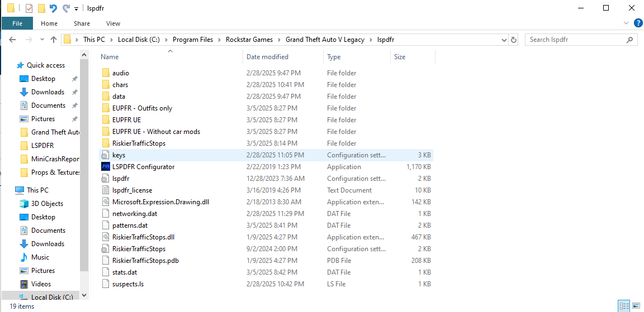644x312 pixels.
Task: Select Microsoft.Expression.Drawing.dll file icon
Action: coord(106,202)
